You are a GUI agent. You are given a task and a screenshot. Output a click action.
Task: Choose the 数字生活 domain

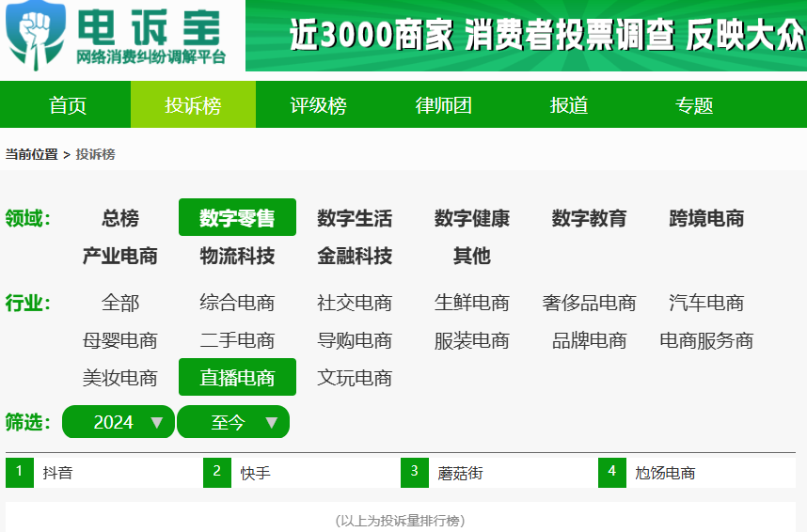coord(355,218)
